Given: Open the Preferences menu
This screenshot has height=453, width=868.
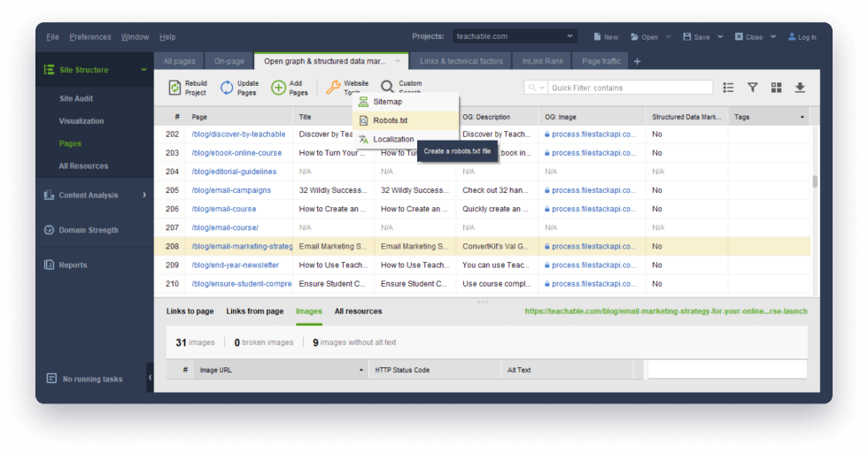Looking at the screenshot, I should (90, 37).
